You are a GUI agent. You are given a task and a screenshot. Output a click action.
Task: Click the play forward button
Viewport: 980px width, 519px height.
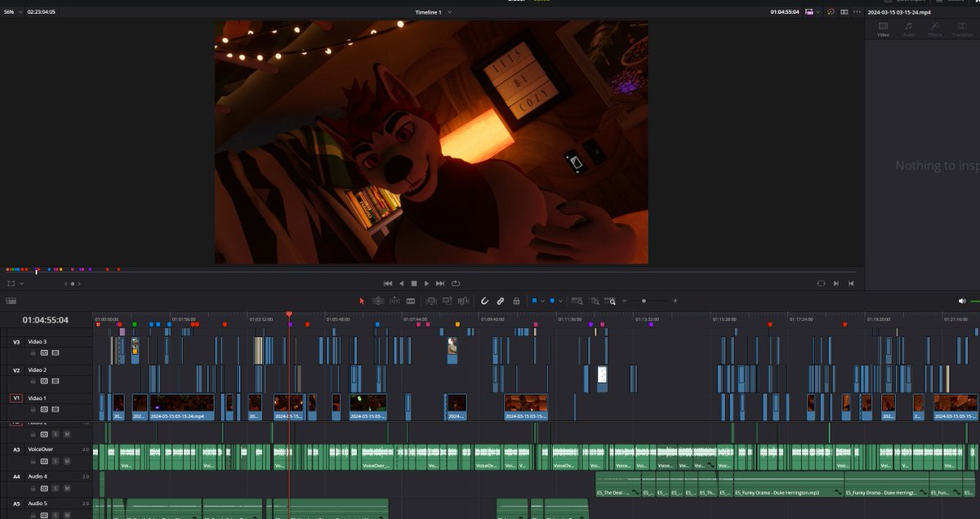coord(426,283)
